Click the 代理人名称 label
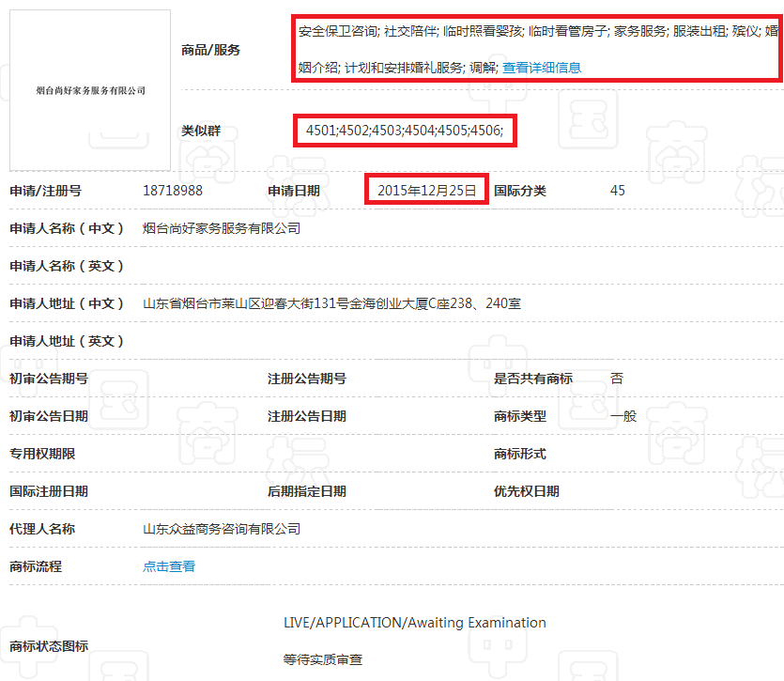Screen dimensions: 784x681 tap(42, 529)
